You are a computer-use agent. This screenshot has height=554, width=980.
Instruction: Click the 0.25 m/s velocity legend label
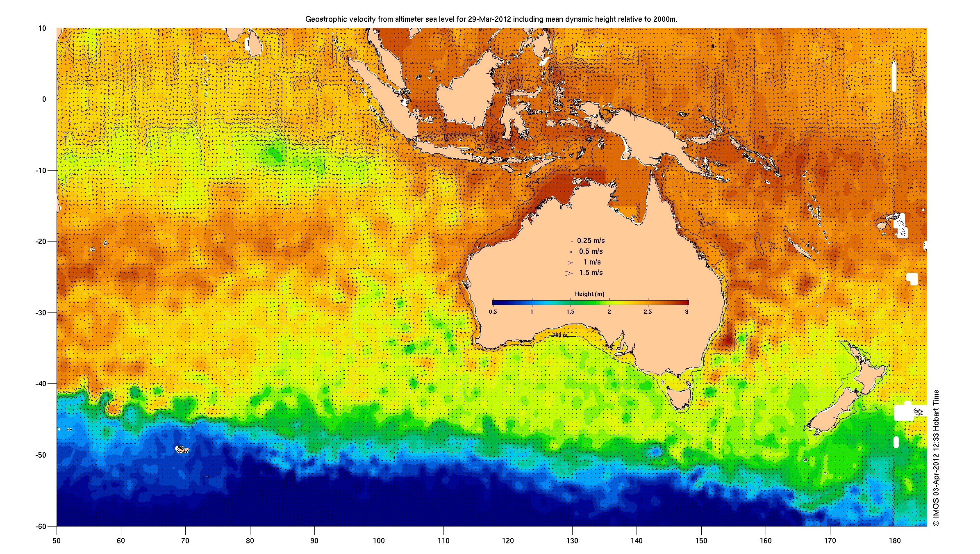click(x=591, y=241)
